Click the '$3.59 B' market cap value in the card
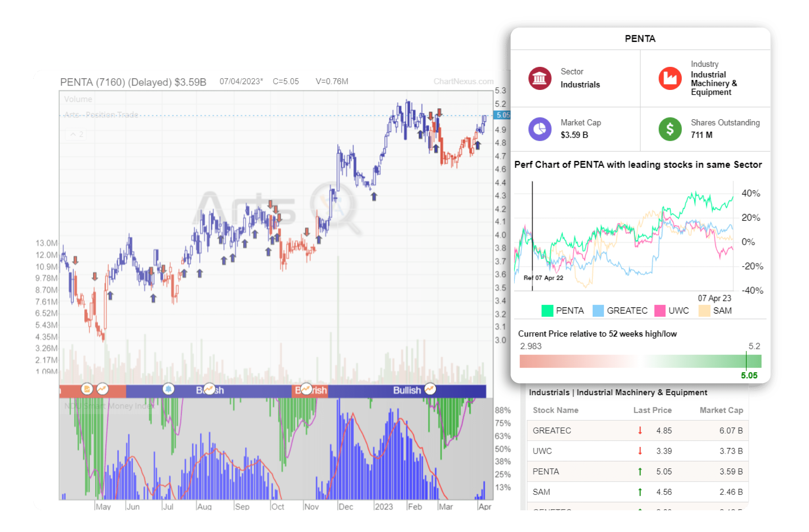809x532 pixels. pos(574,135)
